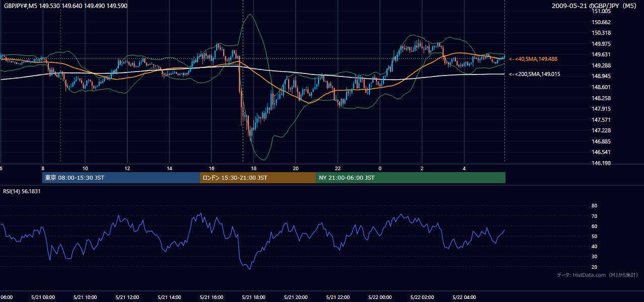Click hour label 10 under the price chart
This screenshot has height=302, width=644.
(85, 168)
